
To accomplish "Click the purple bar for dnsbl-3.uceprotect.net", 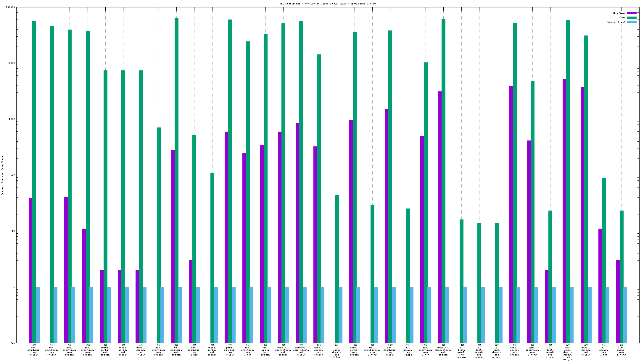I will [440, 207].
